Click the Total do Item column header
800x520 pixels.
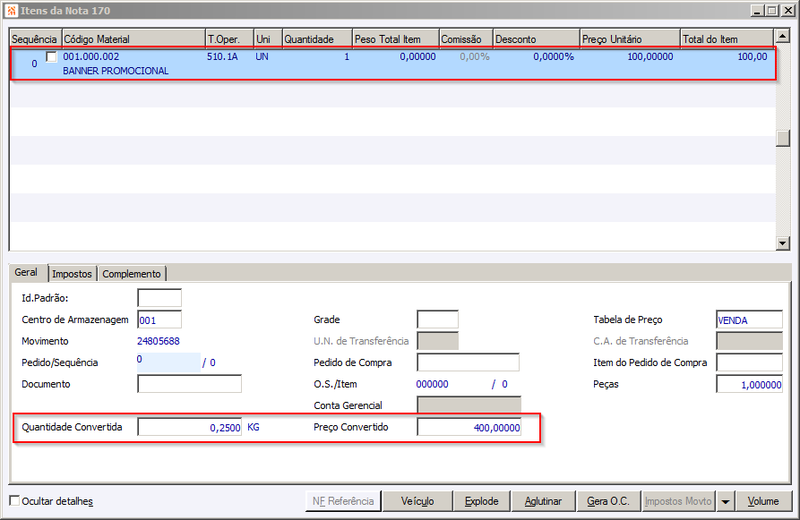tap(727, 39)
